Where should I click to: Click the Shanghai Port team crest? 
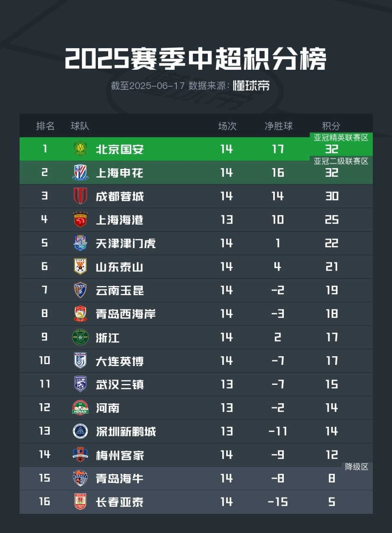pyautogui.click(x=80, y=220)
